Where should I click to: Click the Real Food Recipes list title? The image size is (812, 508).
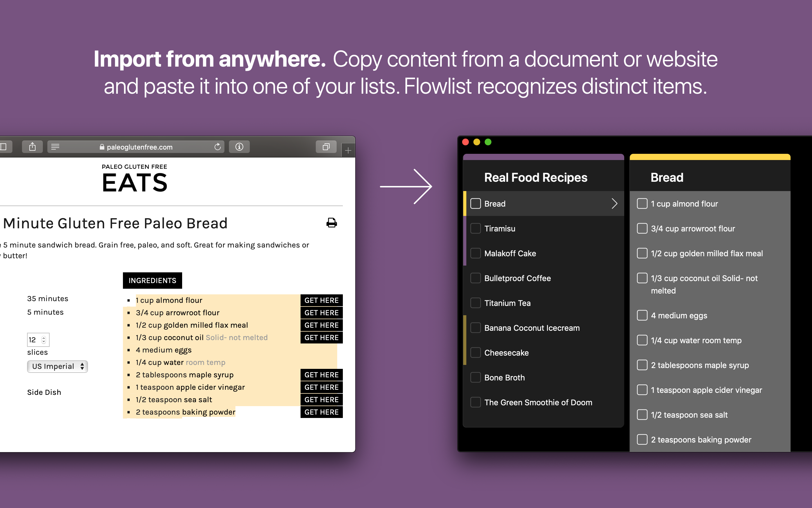click(535, 178)
